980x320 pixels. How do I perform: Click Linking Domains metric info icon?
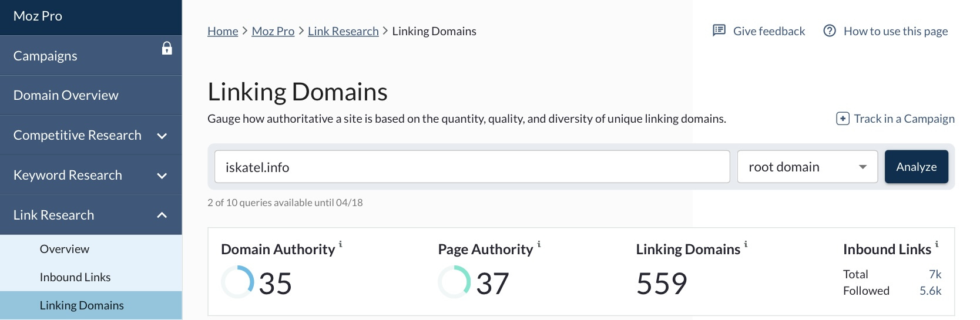click(x=746, y=244)
